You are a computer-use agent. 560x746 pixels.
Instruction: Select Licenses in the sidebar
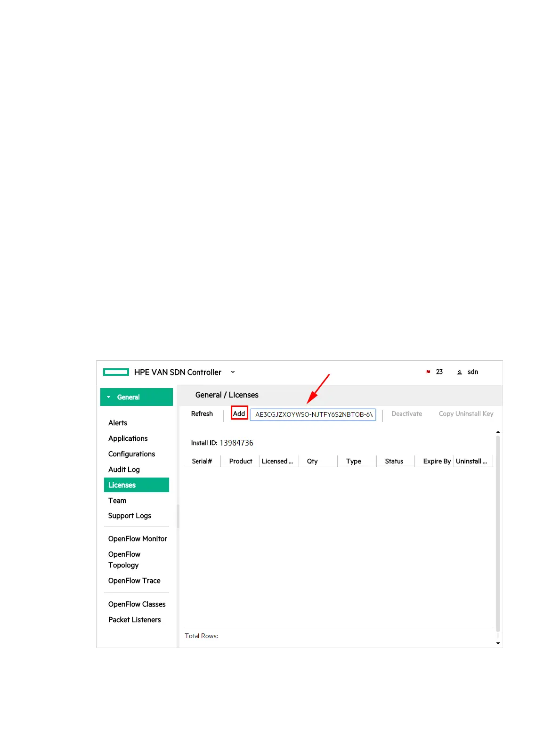pyautogui.click(x=137, y=485)
